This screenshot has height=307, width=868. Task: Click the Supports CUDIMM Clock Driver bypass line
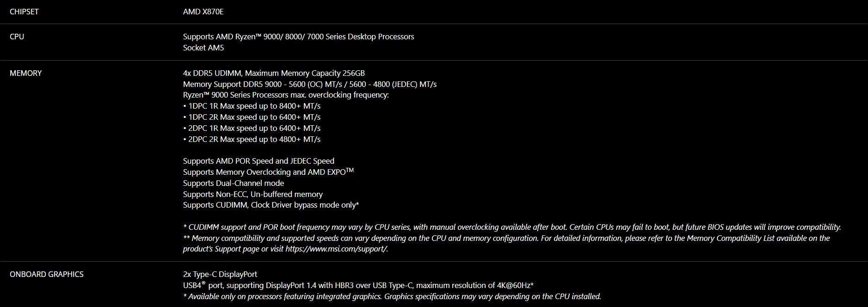click(x=271, y=205)
